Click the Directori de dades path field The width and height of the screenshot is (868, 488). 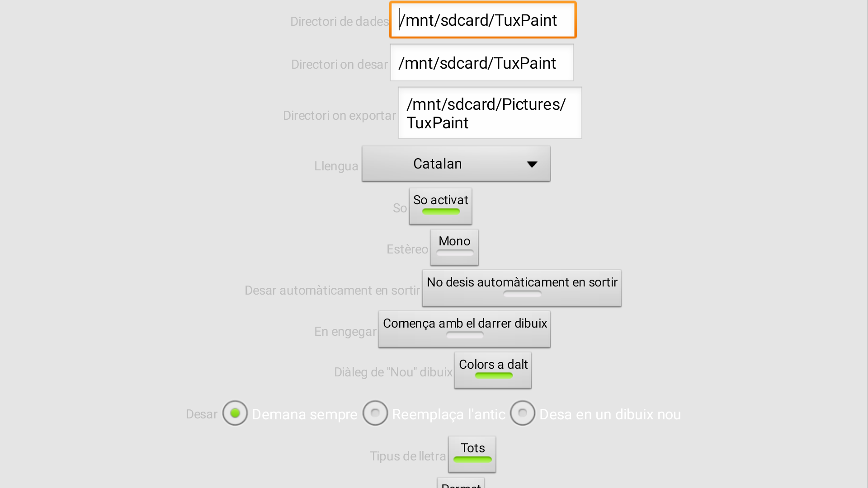coord(482,20)
